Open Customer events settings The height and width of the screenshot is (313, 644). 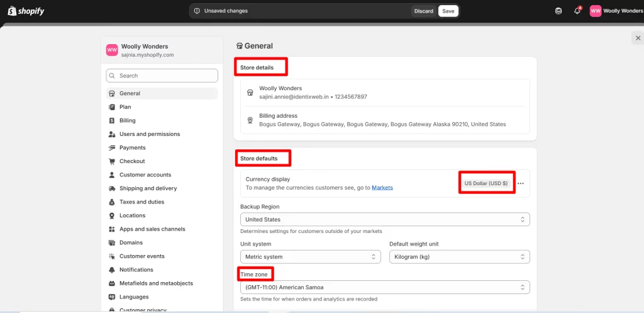click(162, 256)
